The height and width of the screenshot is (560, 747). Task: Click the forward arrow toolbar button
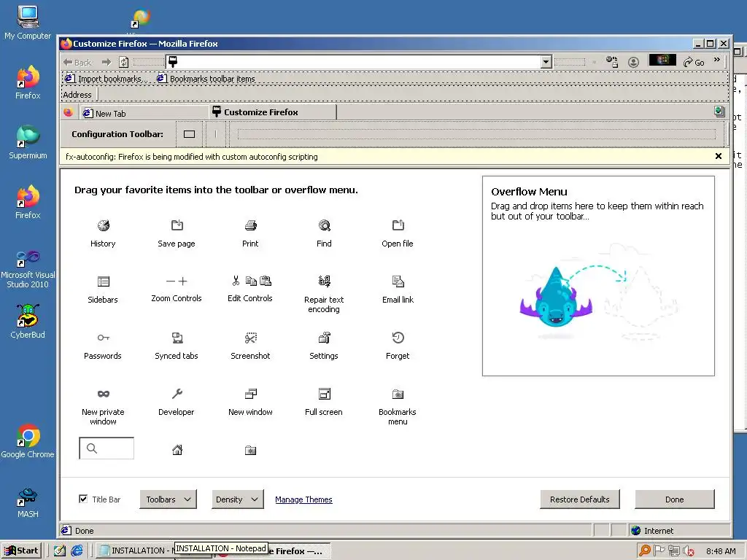click(x=107, y=62)
